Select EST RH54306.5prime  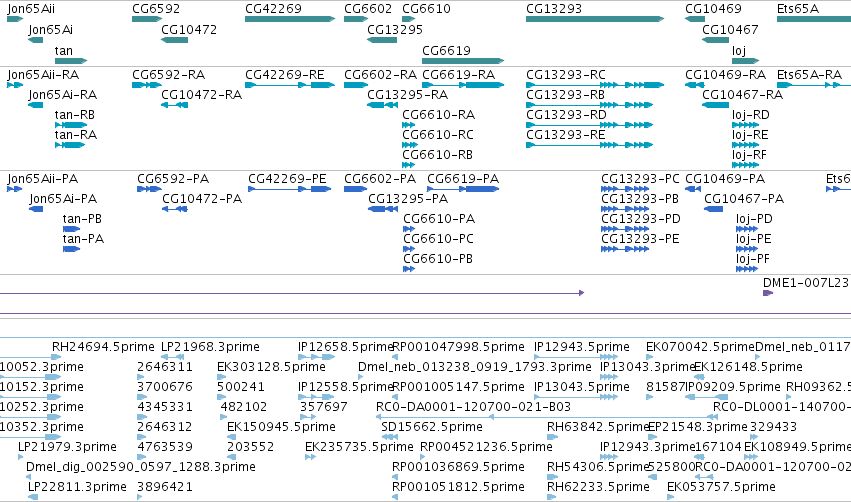598,467
